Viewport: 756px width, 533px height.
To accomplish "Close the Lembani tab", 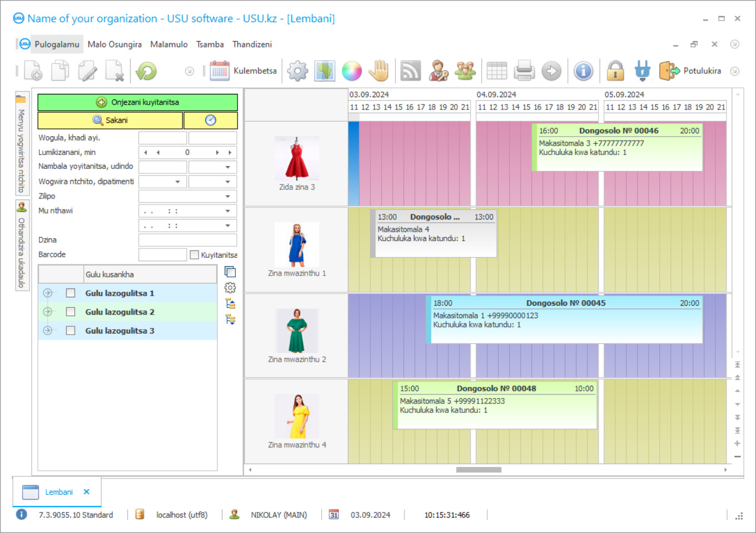I will tap(87, 492).
